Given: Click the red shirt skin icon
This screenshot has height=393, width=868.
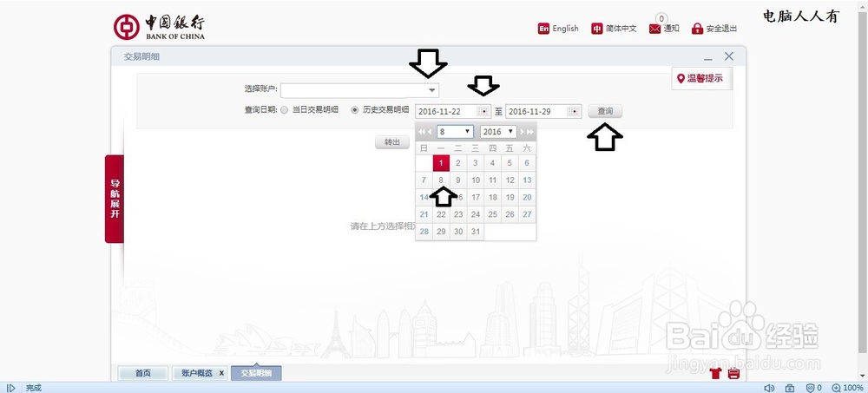Looking at the screenshot, I should point(716,373).
